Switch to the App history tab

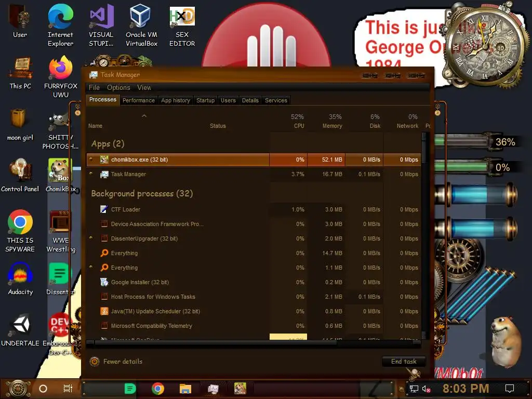point(176,100)
